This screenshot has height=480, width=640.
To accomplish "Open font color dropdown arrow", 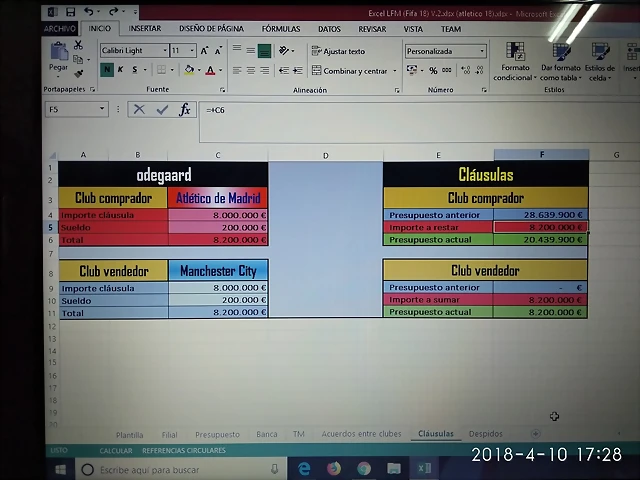I will click(220, 70).
